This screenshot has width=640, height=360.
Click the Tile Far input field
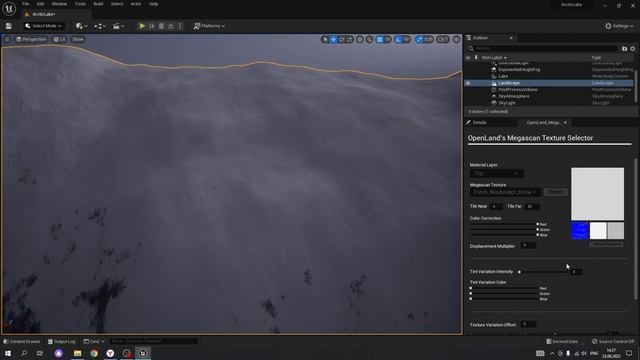(x=532, y=207)
